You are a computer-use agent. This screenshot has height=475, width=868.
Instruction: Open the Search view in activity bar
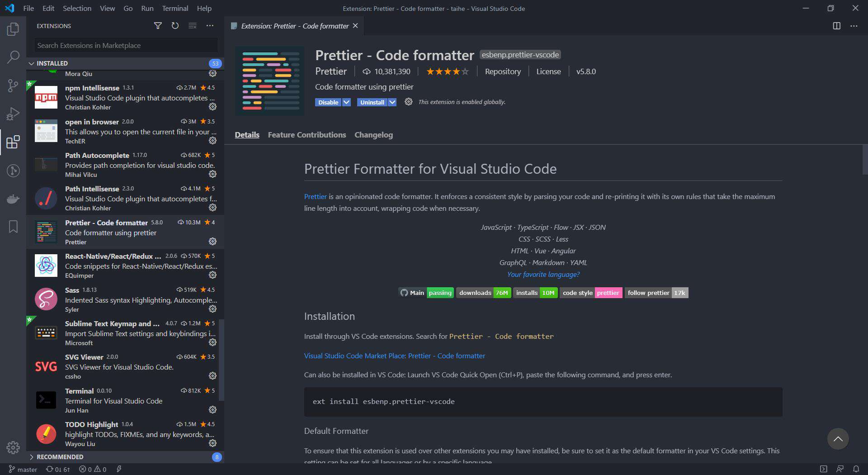(x=13, y=57)
